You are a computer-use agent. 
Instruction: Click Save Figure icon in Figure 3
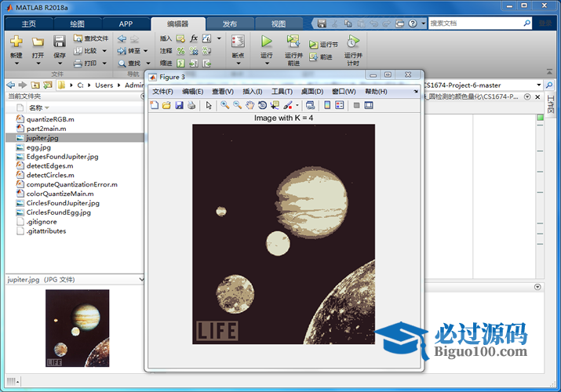click(x=179, y=105)
